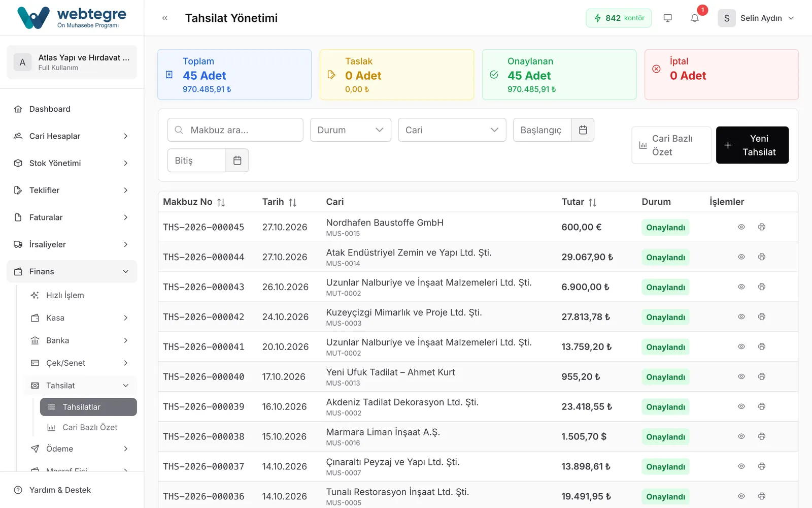Screen dimensions: 812x508
Task: Open the Bitiş date calendar icon
Action: pos(237,161)
